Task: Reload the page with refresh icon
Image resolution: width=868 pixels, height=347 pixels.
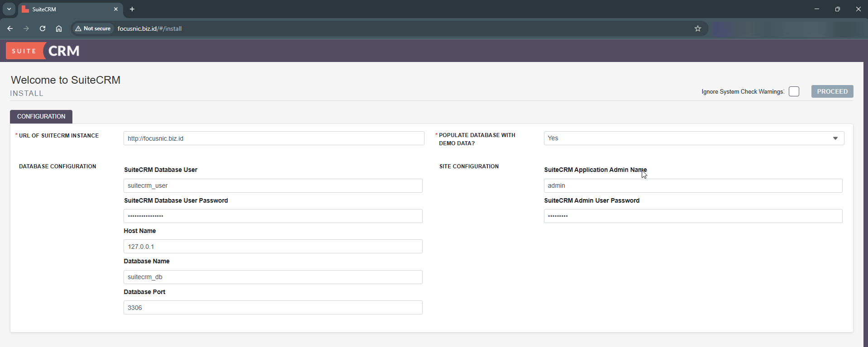Action: coord(43,29)
